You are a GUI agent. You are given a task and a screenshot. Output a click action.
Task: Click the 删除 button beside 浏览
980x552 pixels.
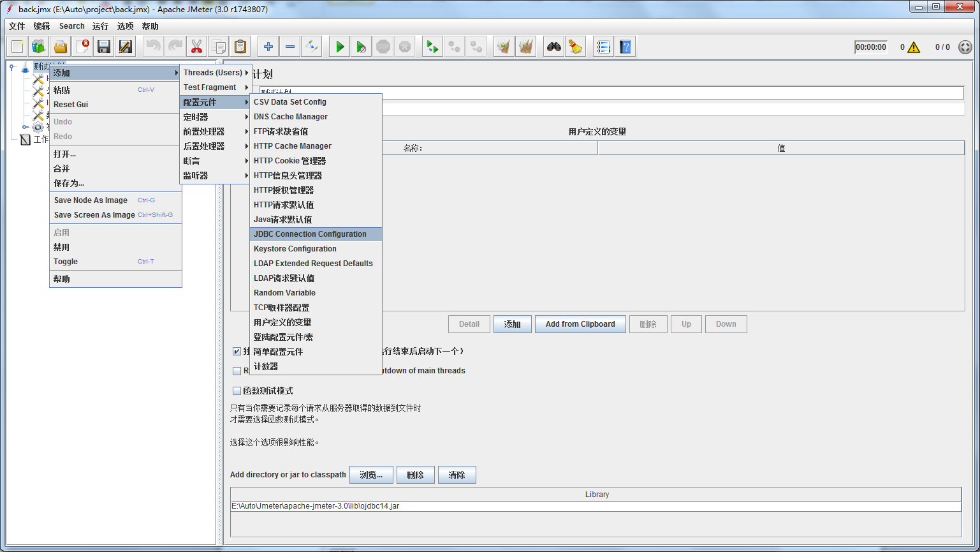tap(415, 475)
